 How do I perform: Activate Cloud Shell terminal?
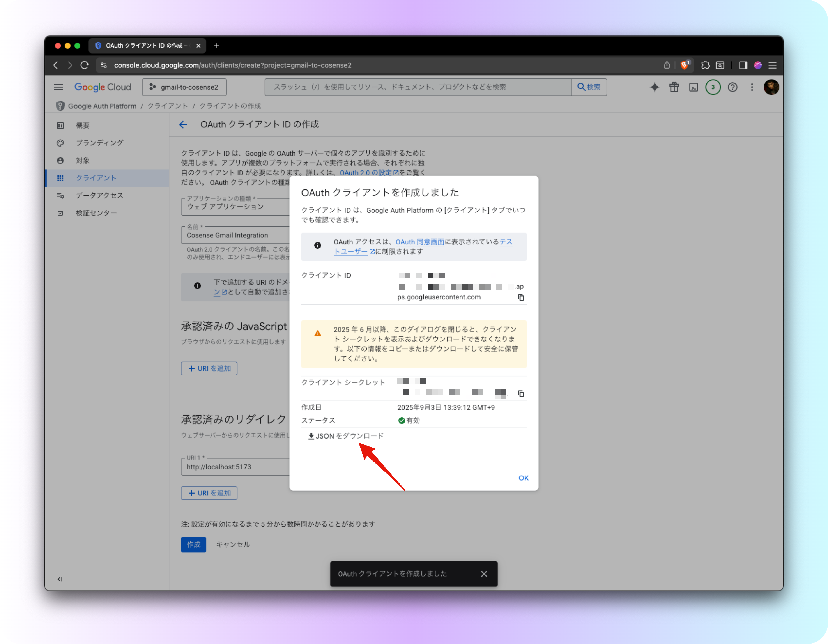(694, 87)
